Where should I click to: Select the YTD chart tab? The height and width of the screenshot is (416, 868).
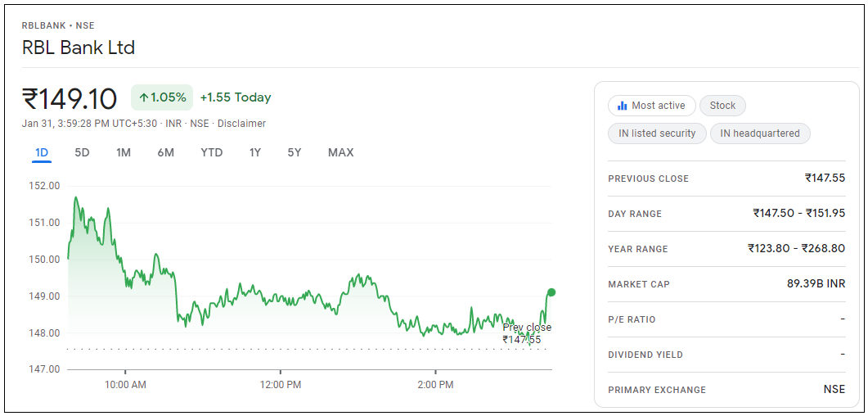[x=211, y=152]
